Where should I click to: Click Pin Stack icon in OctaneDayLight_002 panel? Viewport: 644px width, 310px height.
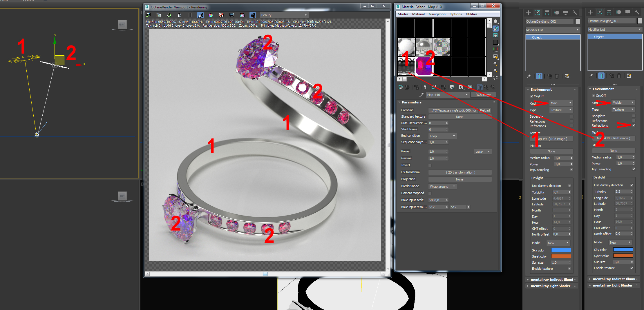[x=529, y=76]
